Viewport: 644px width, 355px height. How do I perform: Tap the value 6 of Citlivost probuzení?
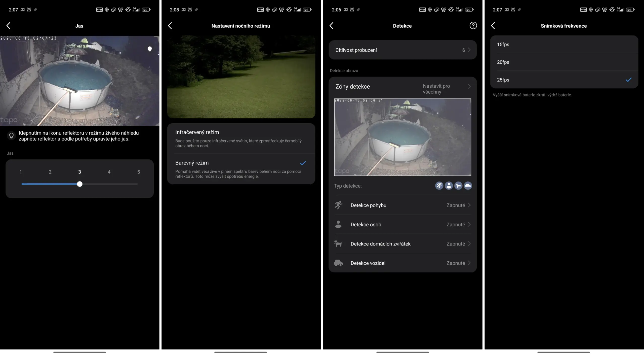[463, 50]
